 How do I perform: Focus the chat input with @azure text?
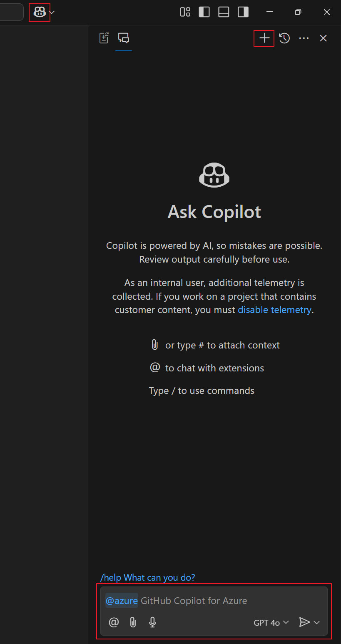(214, 601)
